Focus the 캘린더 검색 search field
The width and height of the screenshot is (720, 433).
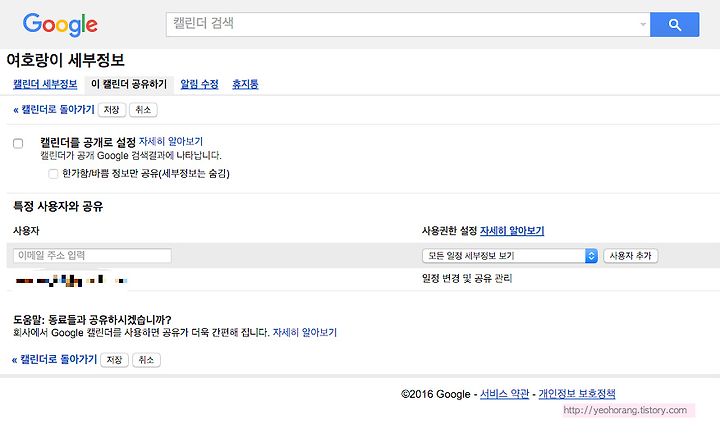click(x=403, y=24)
